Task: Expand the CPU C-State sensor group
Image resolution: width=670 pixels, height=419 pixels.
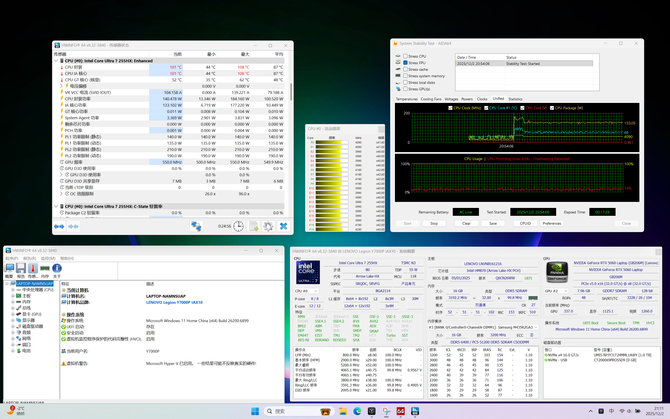Action: 57,205
